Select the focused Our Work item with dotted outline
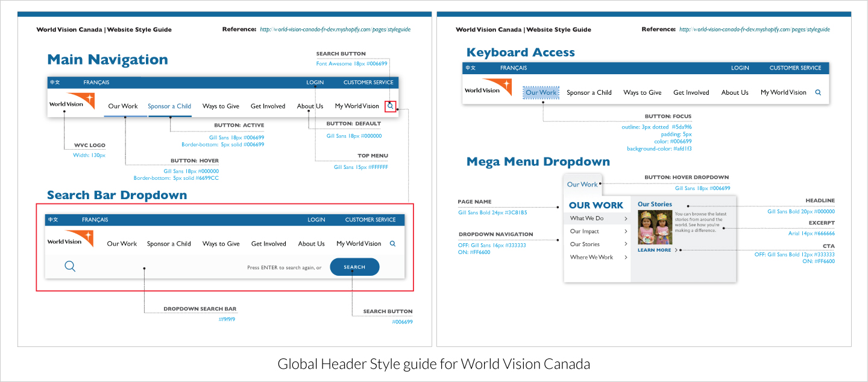The image size is (868, 382). (541, 92)
